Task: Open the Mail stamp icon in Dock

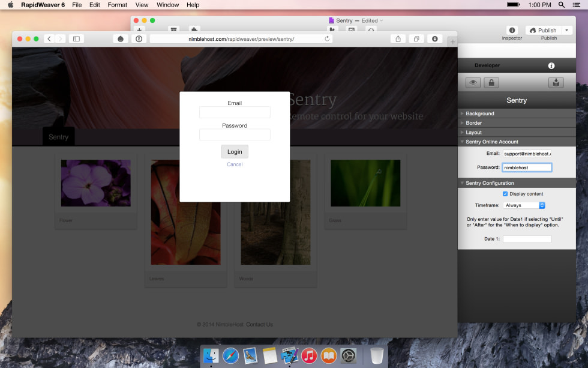Action: (x=250, y=355)
